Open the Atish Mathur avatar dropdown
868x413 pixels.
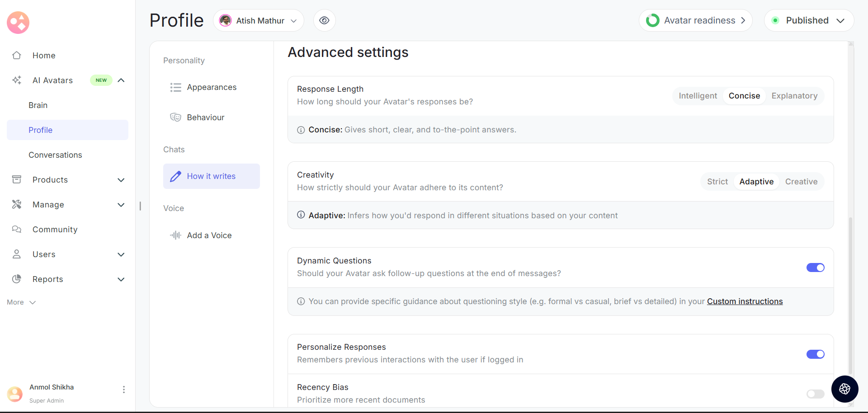pos(258,20)
